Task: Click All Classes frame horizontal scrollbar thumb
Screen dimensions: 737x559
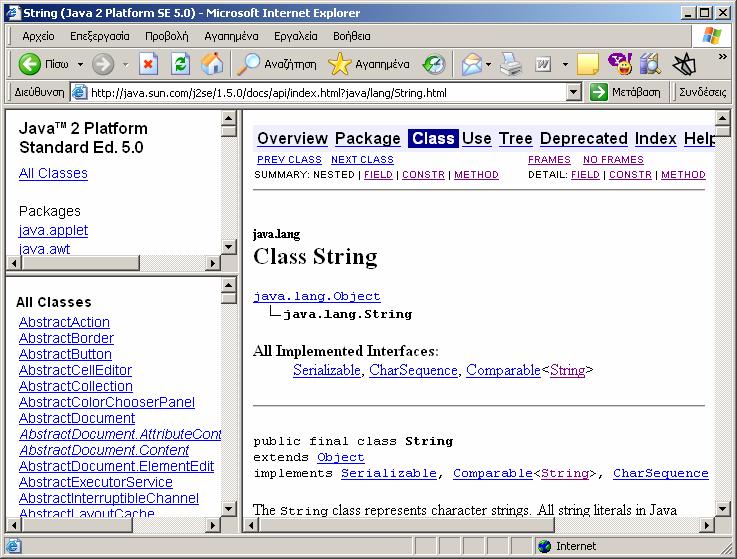Action: (x=77, y=525)
